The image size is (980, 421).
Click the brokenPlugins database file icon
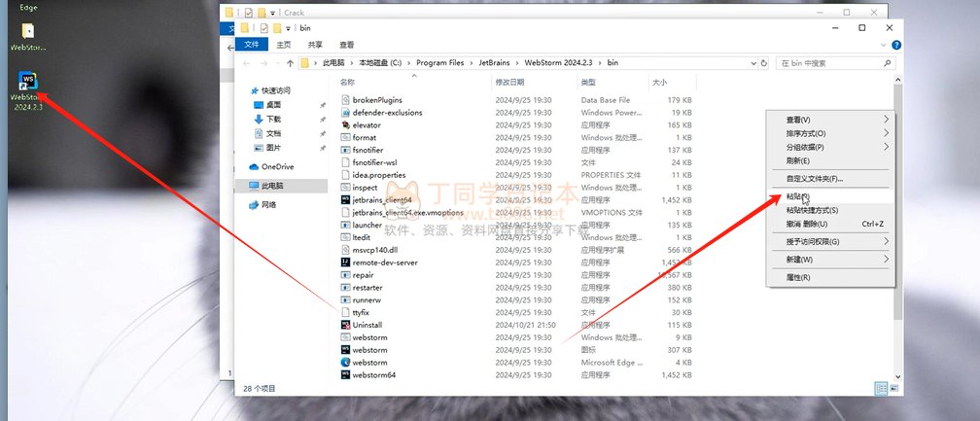click(x=346, y=100)
